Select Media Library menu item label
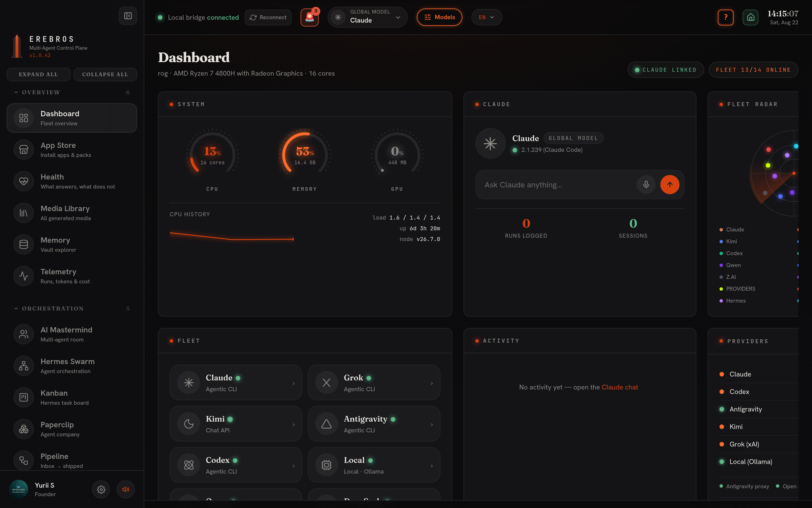812x508 pixels. pos(65,208)
